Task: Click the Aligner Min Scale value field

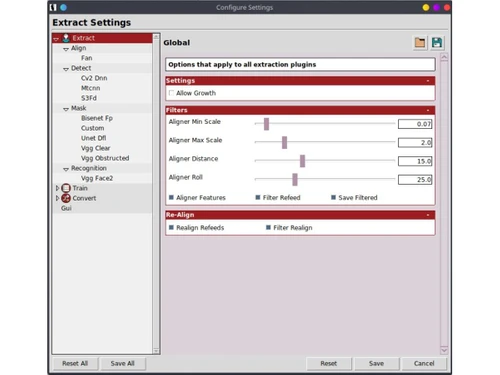Action: [x=415, y=124]
